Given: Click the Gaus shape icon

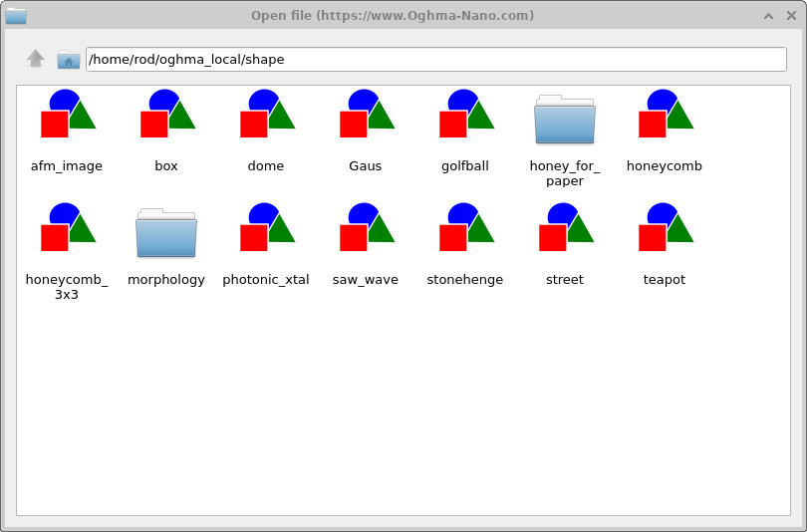Looking at the screenshot, I should [x=367, y=114].
